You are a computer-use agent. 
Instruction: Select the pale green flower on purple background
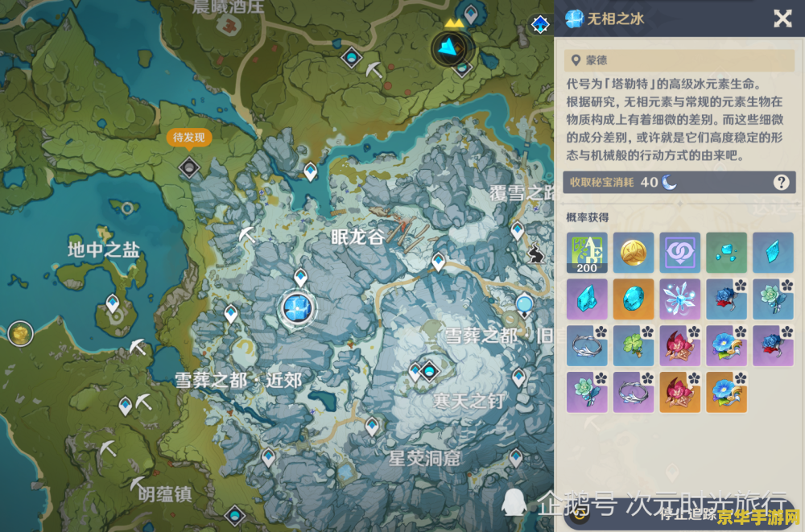pos(587,392)
